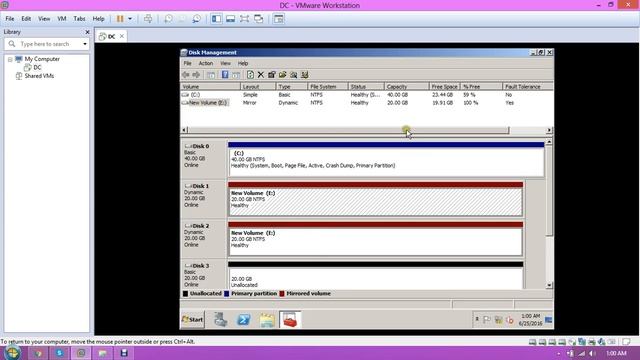The height and width of the screenshot is (360, 640).
Task: Click the open folder icon in toolbar
Action: coord(282,75)
